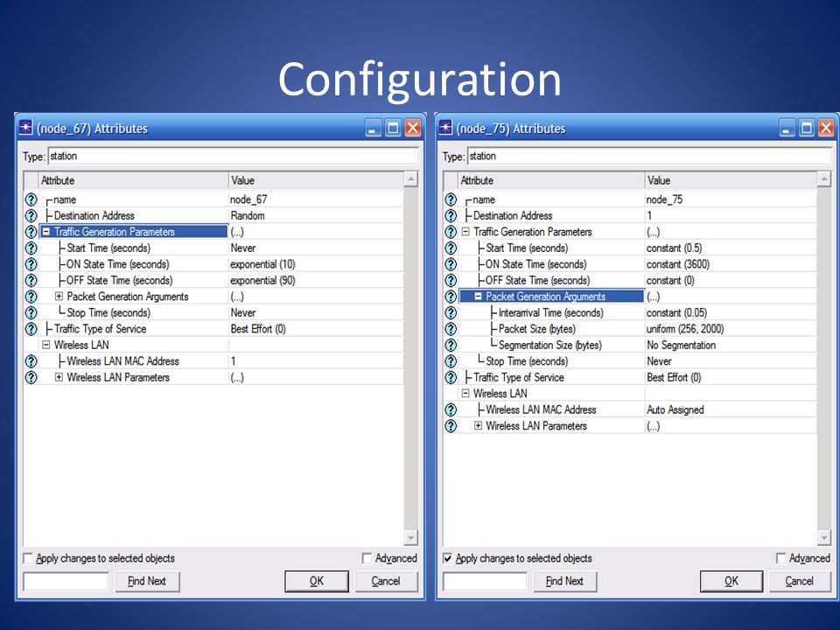The image size is (840, 630).
Task: Toggle Advanced checkbox in node_75 window
Action: pyautogui.click(x=781, y=558)
